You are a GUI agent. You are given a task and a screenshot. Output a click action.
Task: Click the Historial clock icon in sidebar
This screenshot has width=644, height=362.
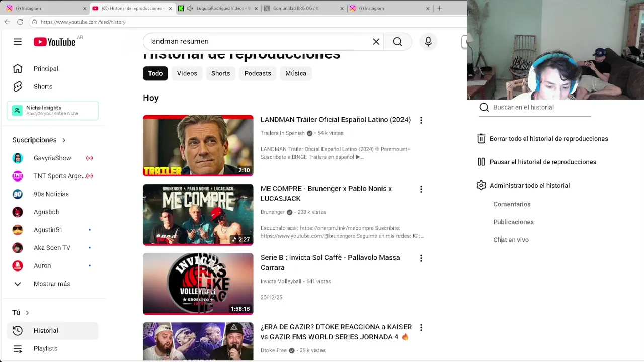[x=18, y=330]
